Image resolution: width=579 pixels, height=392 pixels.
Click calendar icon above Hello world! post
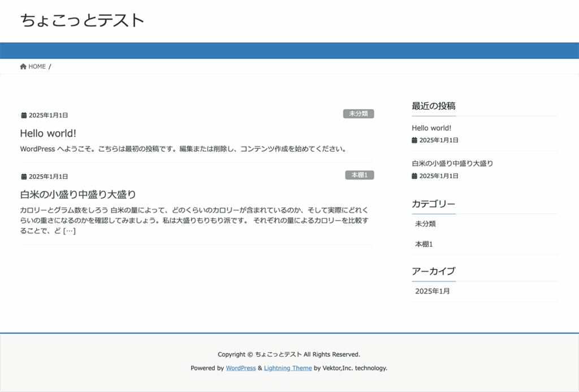(24, 115)
